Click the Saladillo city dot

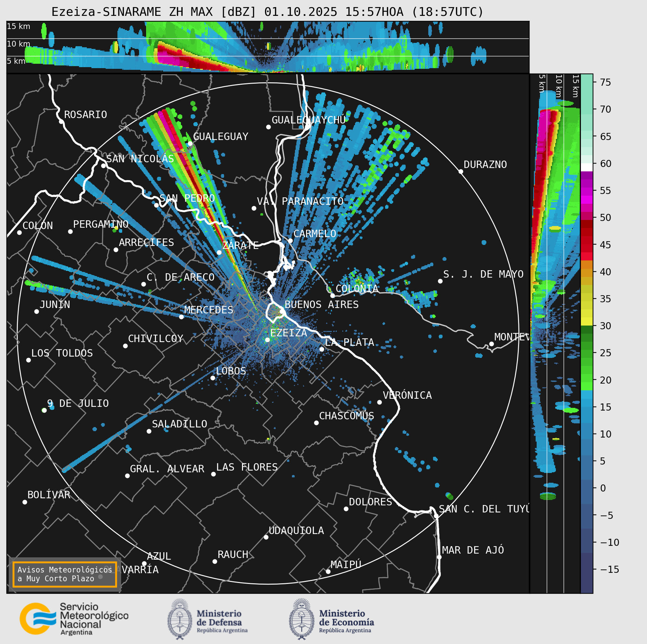click(149, 431)
